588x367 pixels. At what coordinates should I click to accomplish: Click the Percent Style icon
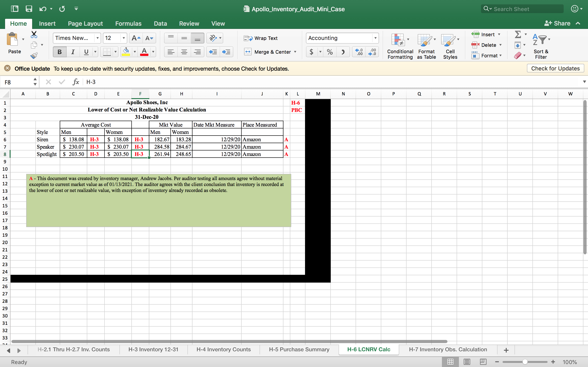(x=330, y=52)
